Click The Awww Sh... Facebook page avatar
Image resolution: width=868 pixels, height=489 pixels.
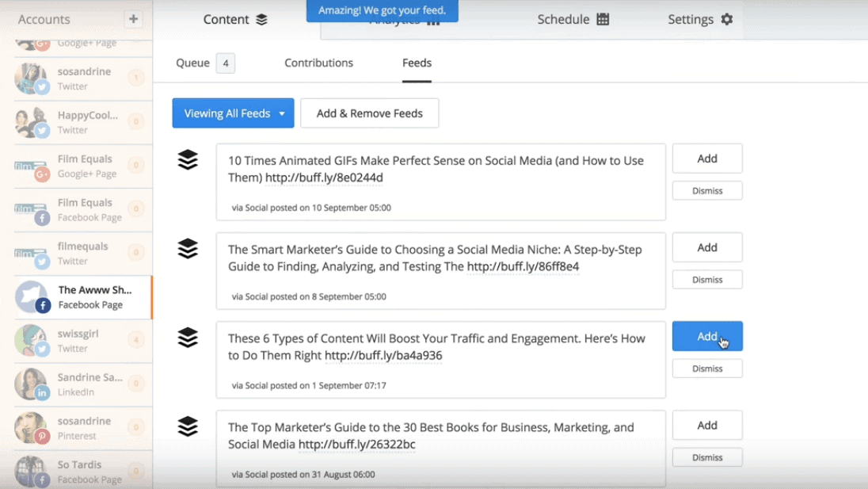coord(31,297)
